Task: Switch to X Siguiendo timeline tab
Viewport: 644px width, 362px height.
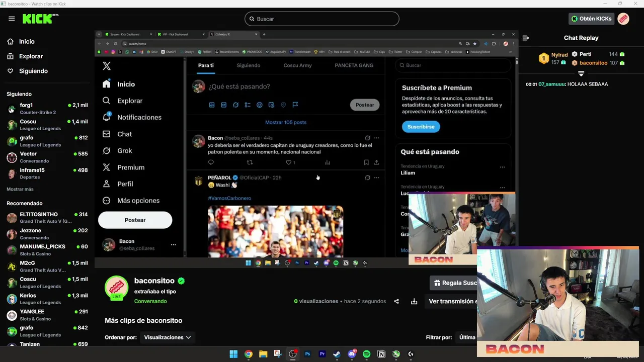Action: (x=249, y=65)
